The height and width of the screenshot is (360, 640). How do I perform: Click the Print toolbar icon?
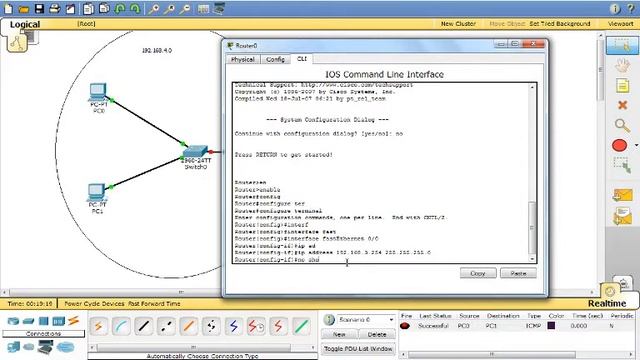click(55, 9)
